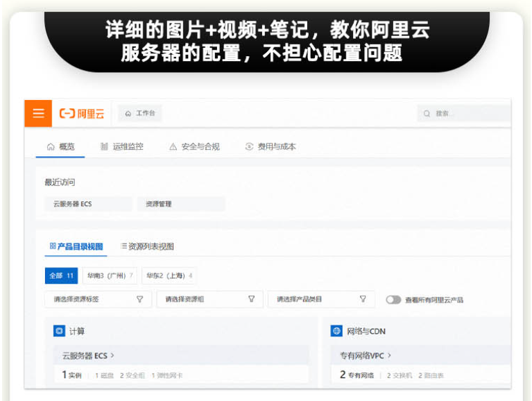Screen dimensions: 532x401
Task: Click 1 弹性网卡 count
Action: (x=167, y=375)
